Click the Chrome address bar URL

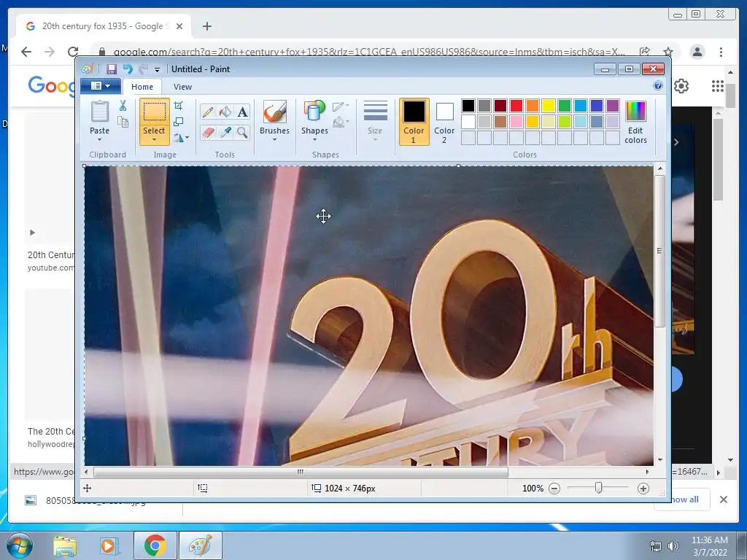tap(368, 52)
